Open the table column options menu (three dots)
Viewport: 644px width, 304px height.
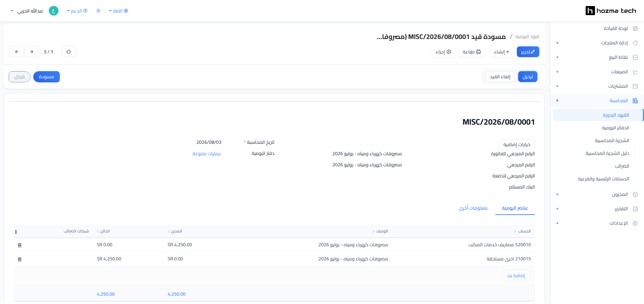[16, 232]
